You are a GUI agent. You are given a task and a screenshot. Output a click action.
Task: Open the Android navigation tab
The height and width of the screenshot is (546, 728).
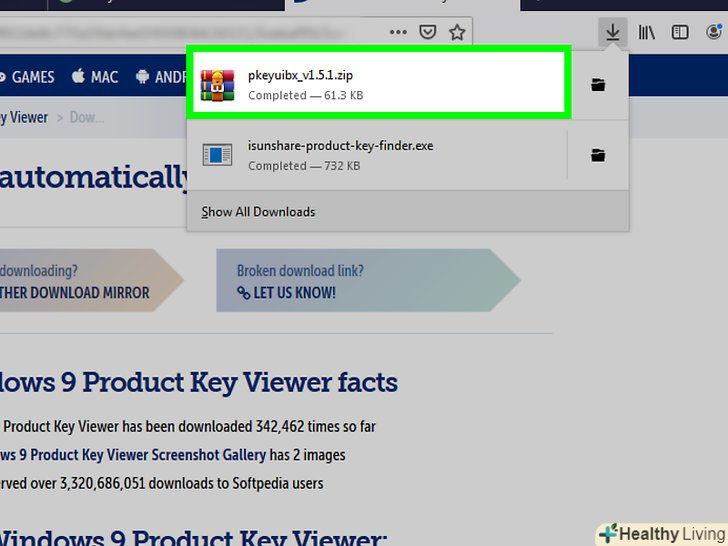[x=161, y=77]
